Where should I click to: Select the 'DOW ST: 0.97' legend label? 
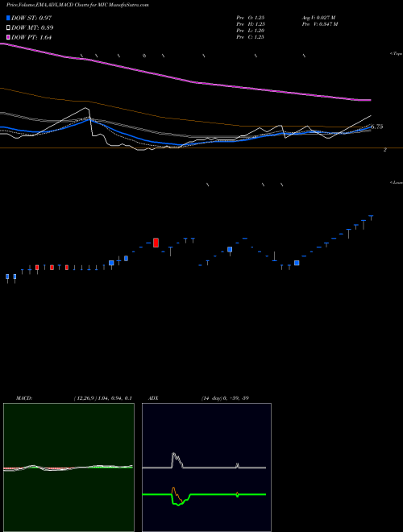tap(31, 18)
